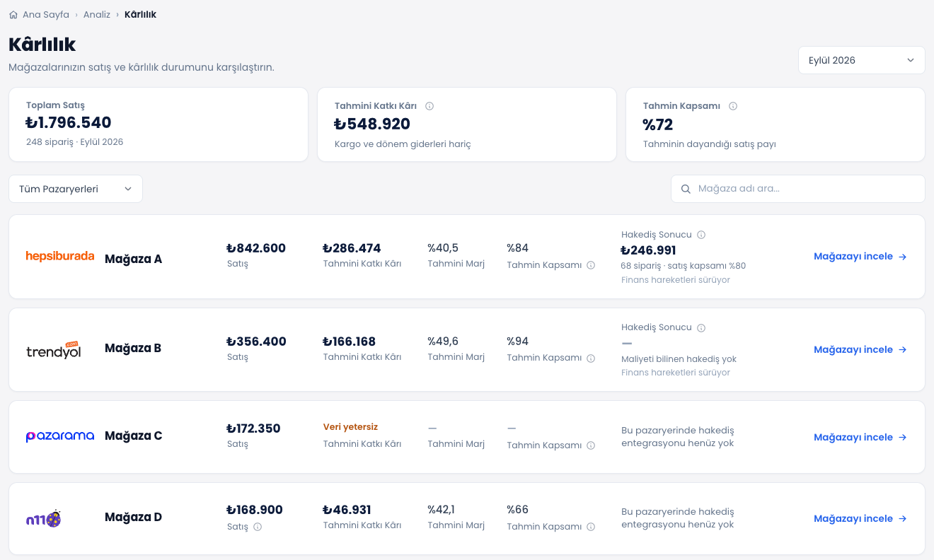Screen dimensions: 934x560
Task: Click the Kârlılık breadcrumb item
Action: [x=140, y=14]
